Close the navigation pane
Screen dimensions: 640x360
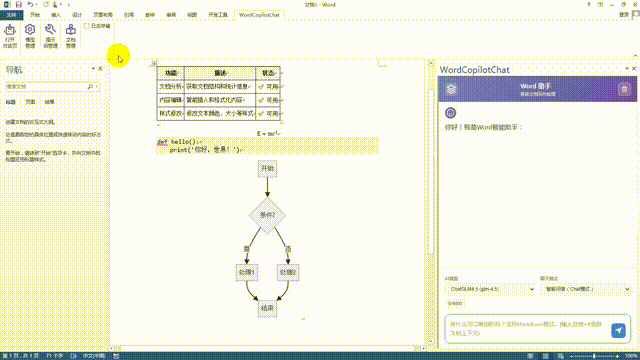(100, 69)
